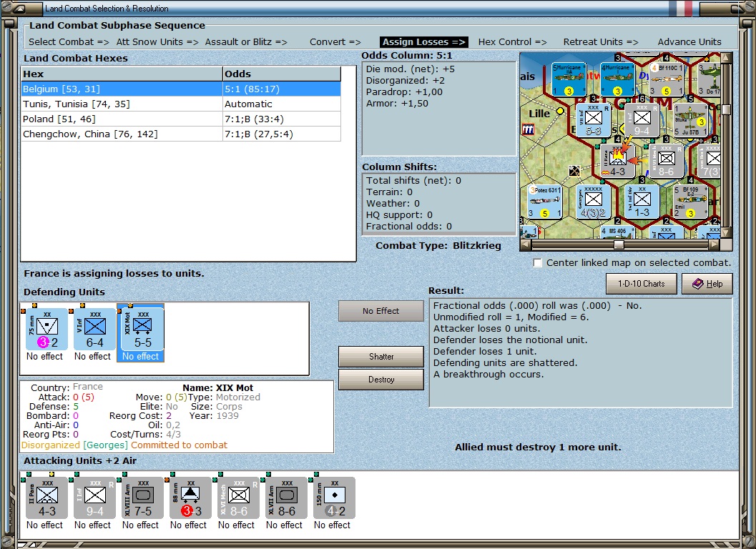The height and width of the screenshot is (549, 756).
Task: Click the Assign Losses subphase step
Action: coord(424,42)
